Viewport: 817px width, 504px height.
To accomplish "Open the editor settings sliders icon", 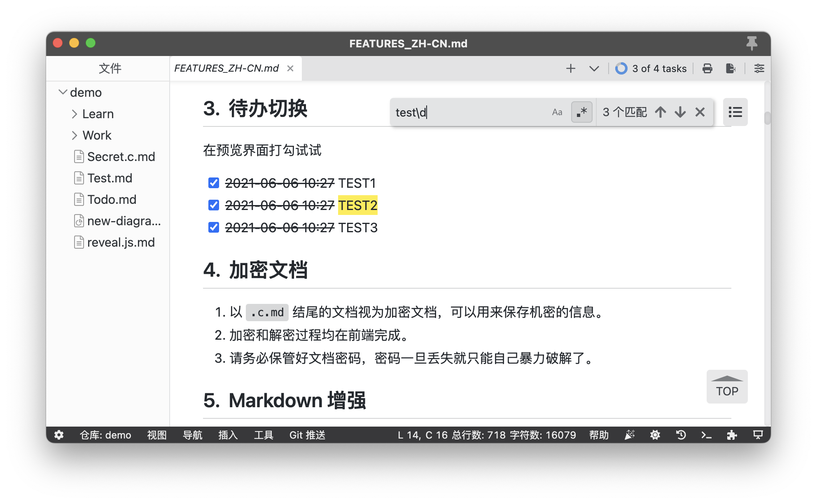I will (x=759, y=68).
